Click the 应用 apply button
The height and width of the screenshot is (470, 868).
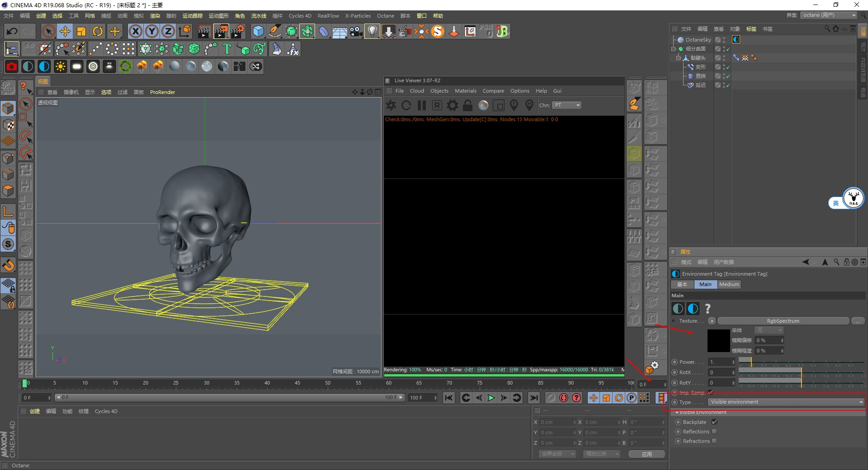[x=646, y=454]
